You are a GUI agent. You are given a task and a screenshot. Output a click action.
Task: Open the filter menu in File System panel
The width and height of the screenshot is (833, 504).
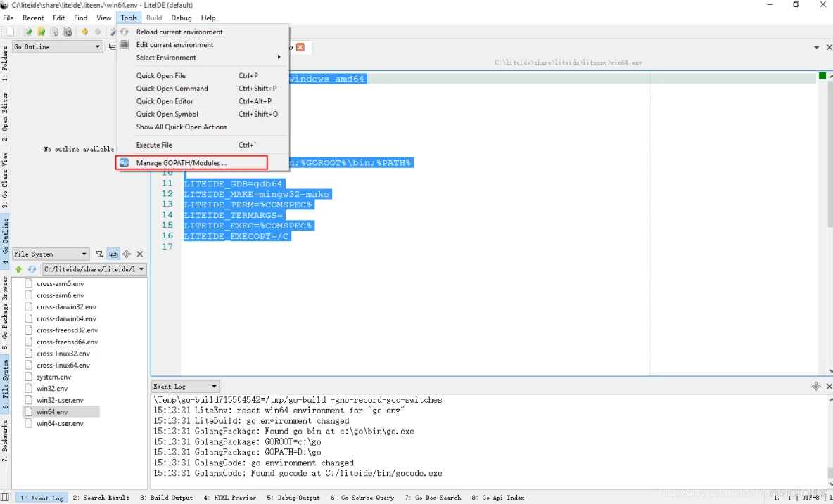99,254
